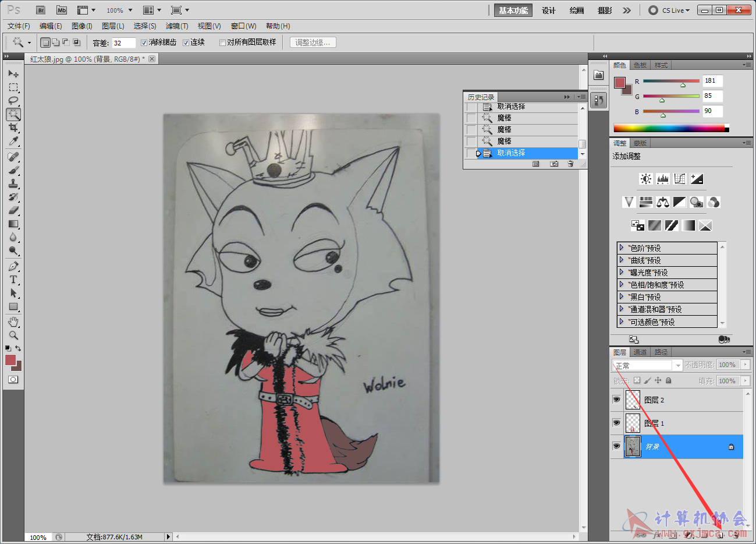The width and height of the screenshot is (756, 544).
Task: Switch to the 路径 tab
Action: pos(661,352)
